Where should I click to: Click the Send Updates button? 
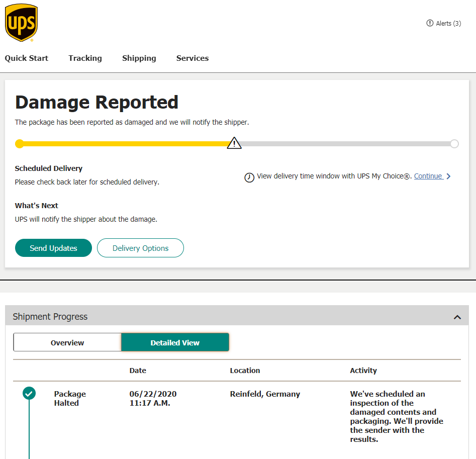53,248
